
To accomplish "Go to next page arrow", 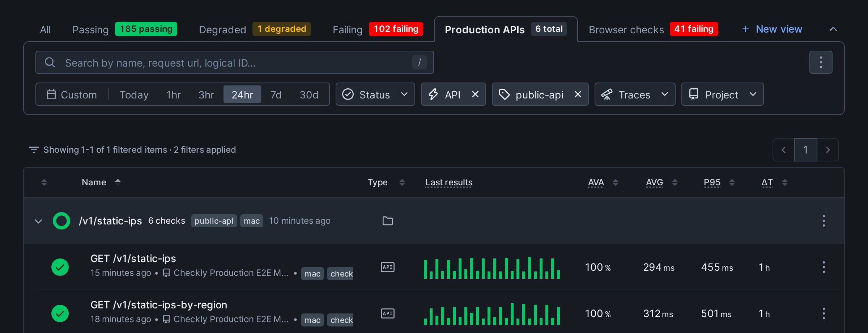I will pos(827,150).
